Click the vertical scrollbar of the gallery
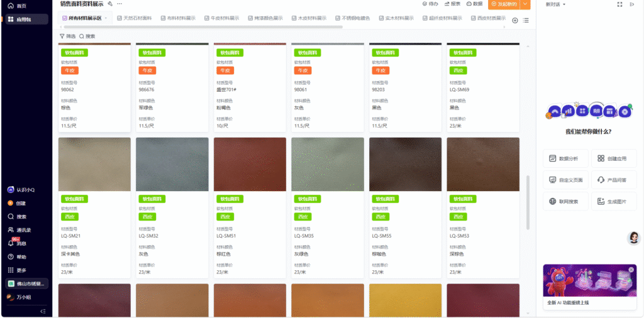The height and width of the screenshot is (318, 644). 528,201
